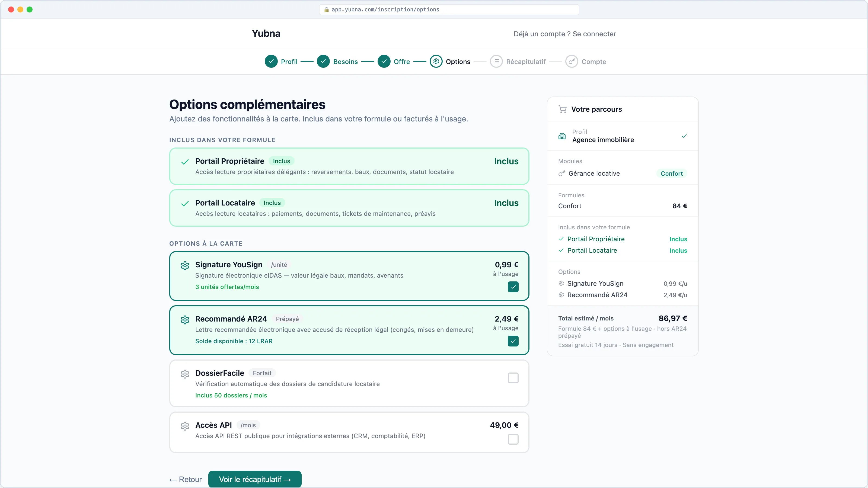Click 'Solde disponible : 12 LRAR' text
The height and width of the screenshot is (488, 868).
coord(234,341)
